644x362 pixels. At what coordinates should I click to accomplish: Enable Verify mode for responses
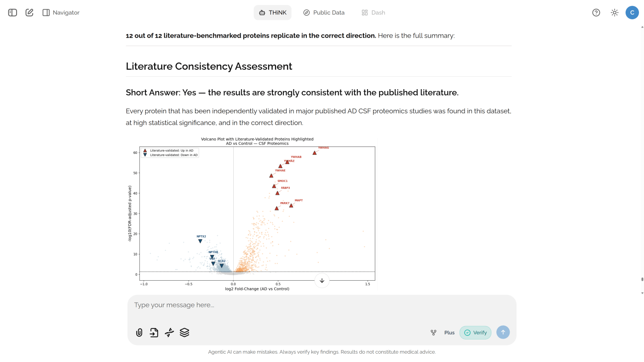475,332
